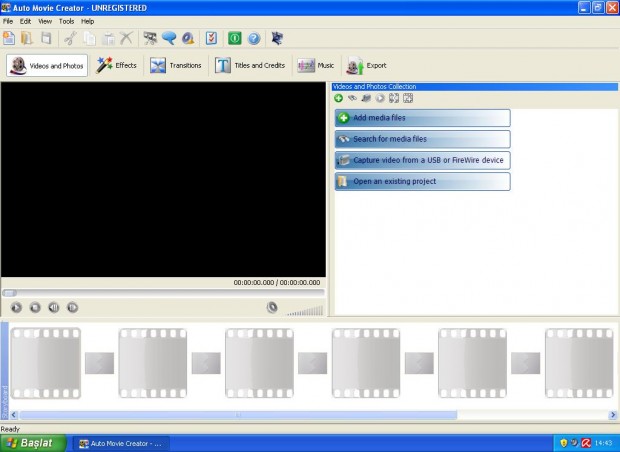620x452 pixels.
Task: Click the film-and-scissors split clip icon
Action: click(x=150, y=38)
